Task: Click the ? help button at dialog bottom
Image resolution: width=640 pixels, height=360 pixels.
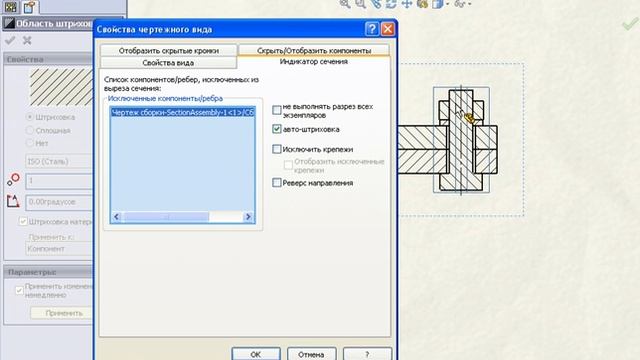Action: [367, 354]
